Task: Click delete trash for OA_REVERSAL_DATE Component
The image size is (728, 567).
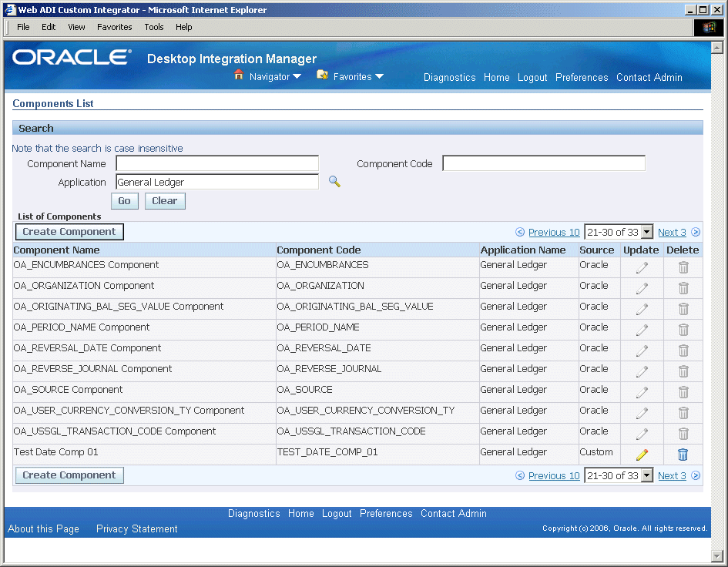Action: pos(683,351)
